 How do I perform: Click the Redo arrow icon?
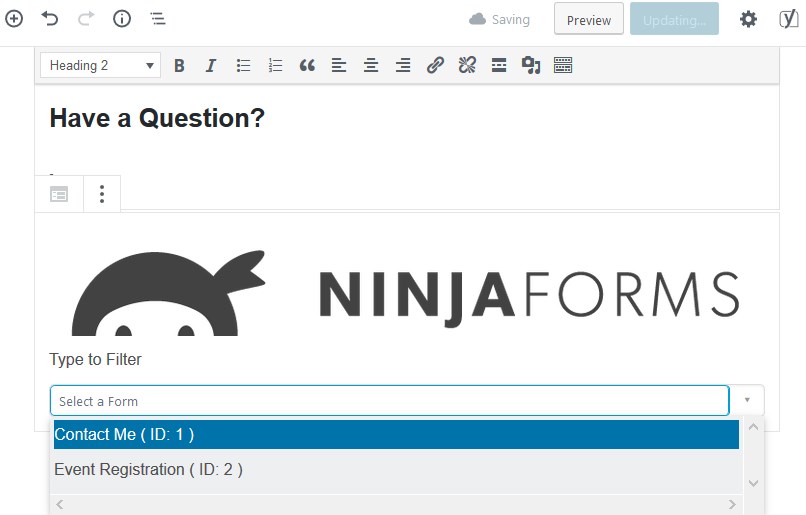[x=86, y=19]
